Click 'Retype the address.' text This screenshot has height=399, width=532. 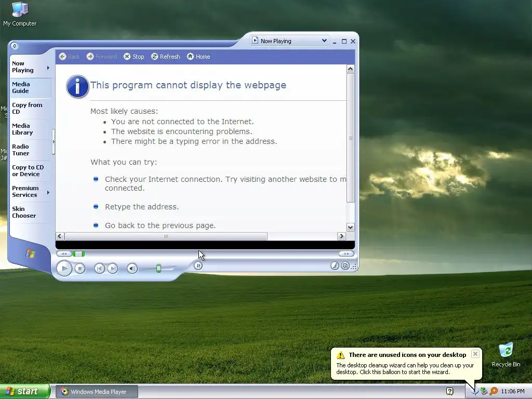click(142, 207)
